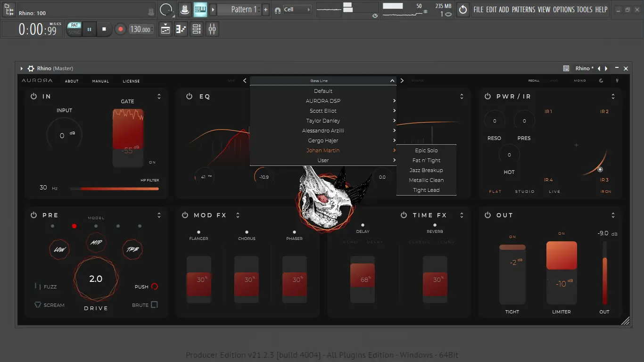
Task: Toggle the PWR/IR section power button
Action: point(487,96)
